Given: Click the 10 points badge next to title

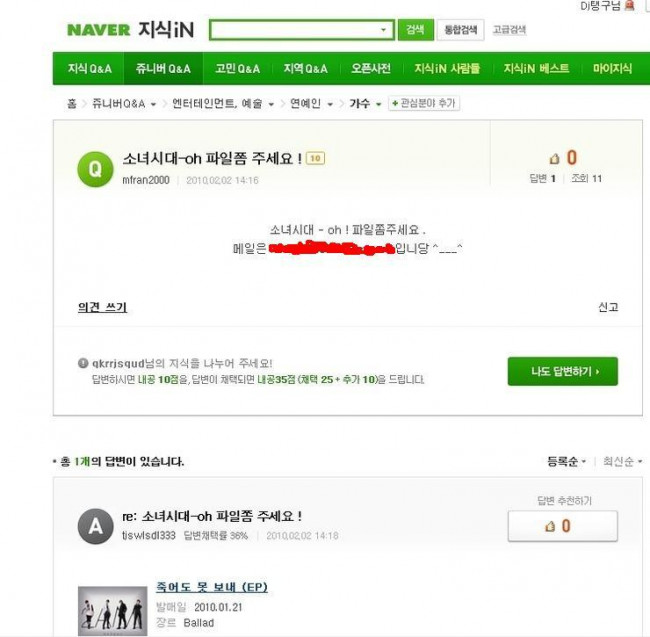Looking at the screenshot, I should (315, 158).
